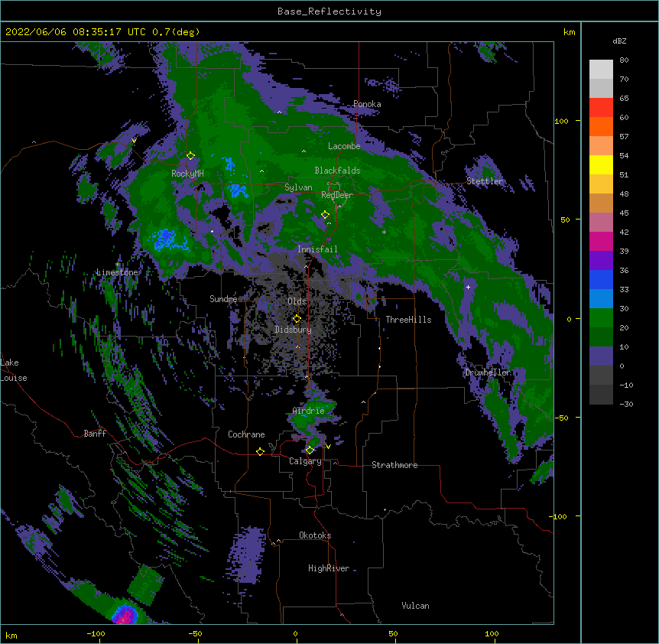The height and width of the screenshot is (644, 659).
Task: Click the yellow diamond marker above RockyMH
Action: 191,156
